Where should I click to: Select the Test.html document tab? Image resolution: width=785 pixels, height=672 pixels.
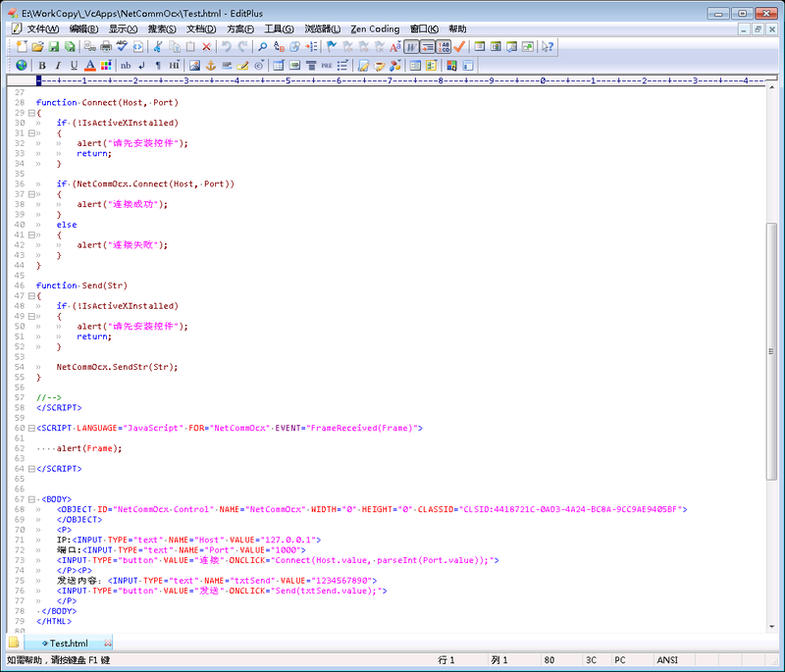coord(69,643)
